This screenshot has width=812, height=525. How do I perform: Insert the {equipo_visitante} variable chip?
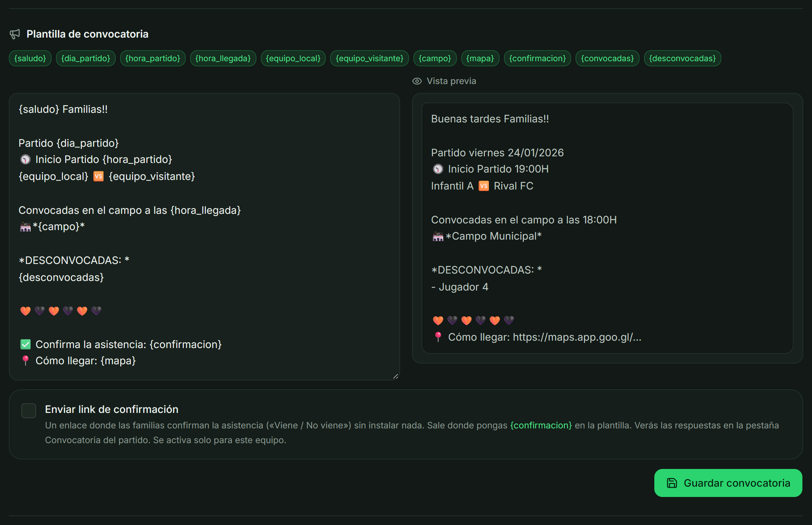tap(370, 58)
